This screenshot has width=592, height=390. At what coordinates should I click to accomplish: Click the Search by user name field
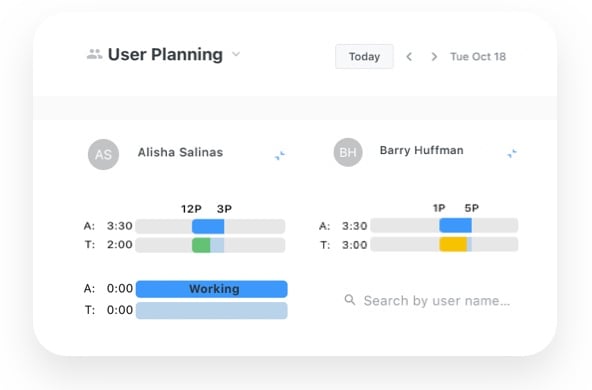(427, 301)
